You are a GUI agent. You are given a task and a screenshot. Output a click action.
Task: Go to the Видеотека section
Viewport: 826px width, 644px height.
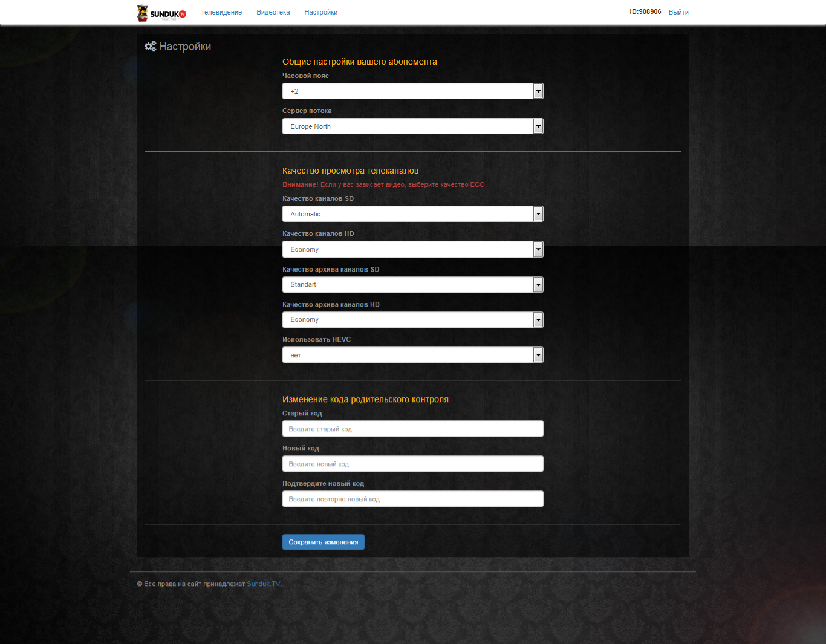click(x=273, y=12)
